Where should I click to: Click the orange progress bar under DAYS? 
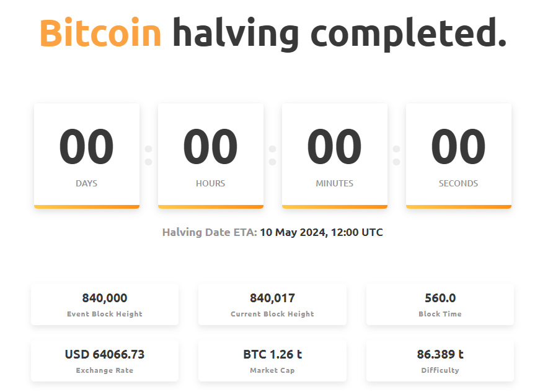pyautogui.click(x=87, y=207)
